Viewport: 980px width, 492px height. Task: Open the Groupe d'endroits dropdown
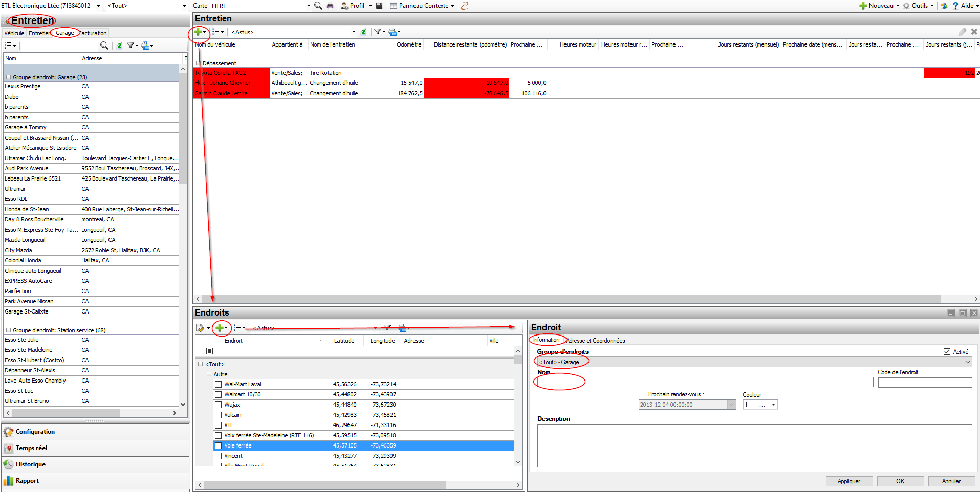point(967,362)
